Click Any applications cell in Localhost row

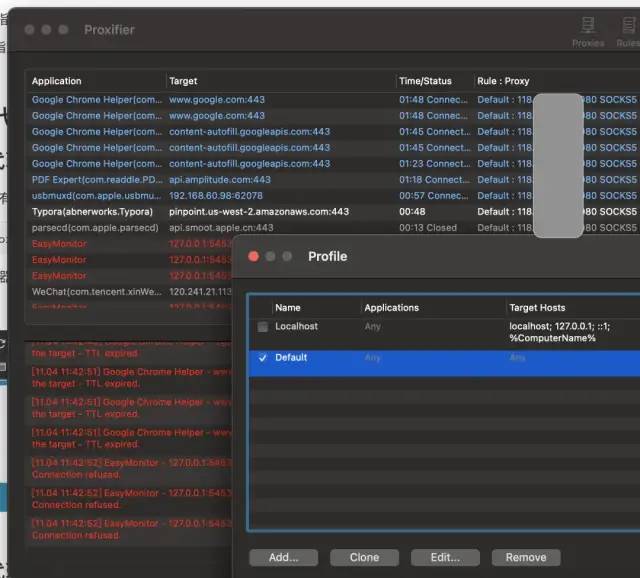372,326
